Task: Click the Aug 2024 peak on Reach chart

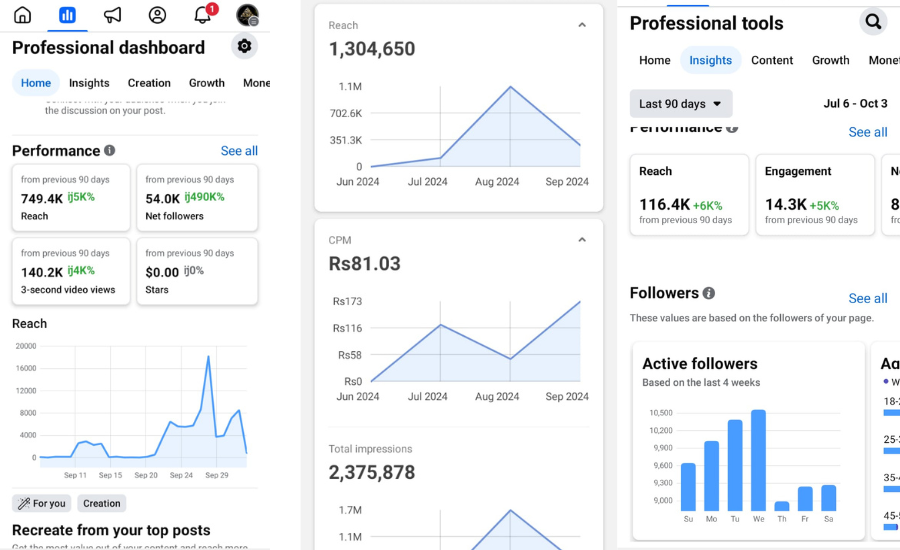Action: click(x=510, y=87)
